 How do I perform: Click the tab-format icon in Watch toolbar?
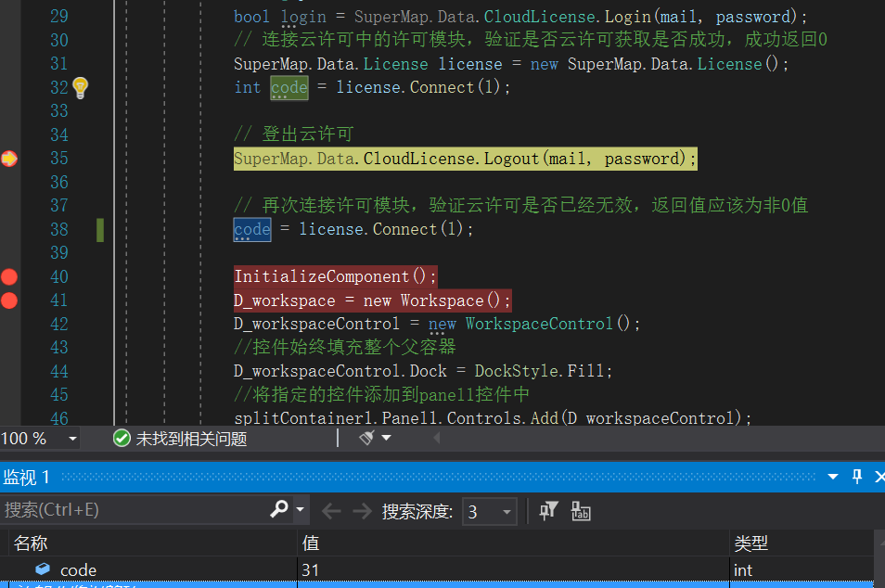[x=581, y=511]
